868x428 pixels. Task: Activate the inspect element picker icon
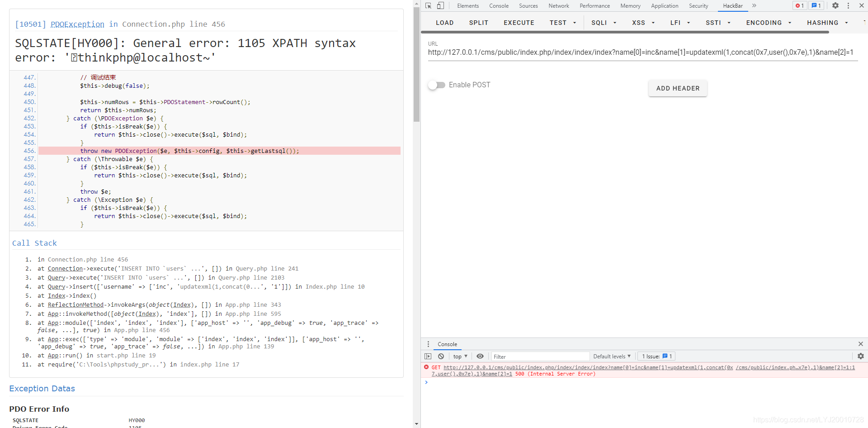[x=428, y=6]
